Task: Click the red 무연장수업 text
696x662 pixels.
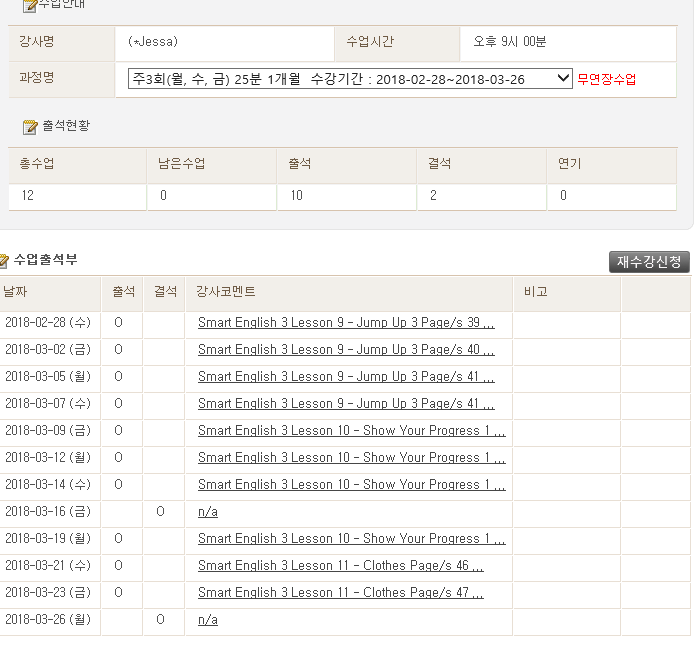Action: (606, 80)
